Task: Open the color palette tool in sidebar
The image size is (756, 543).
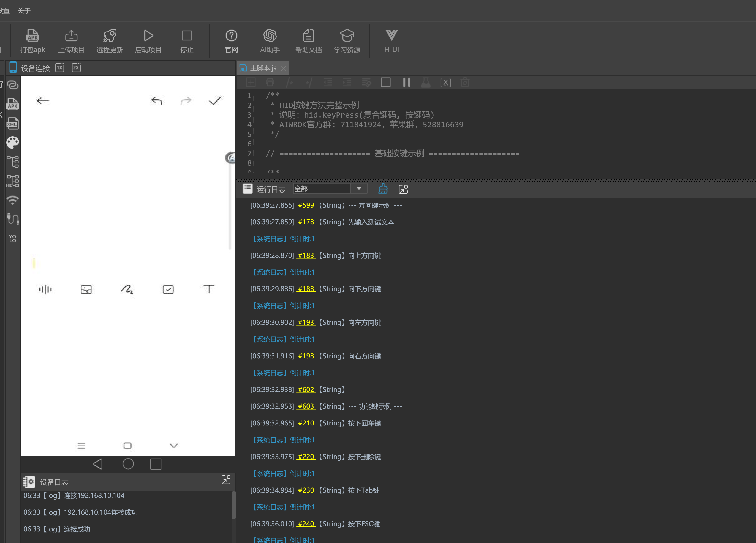Action: pos(13,143)
